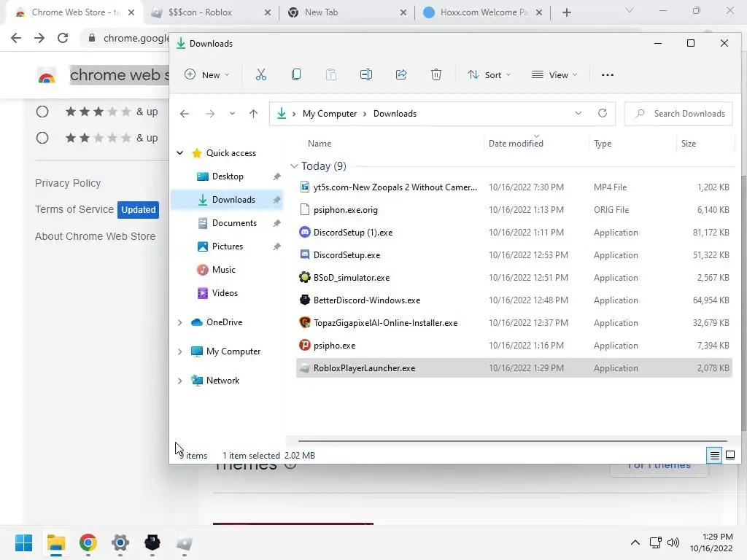747x560 pixels.
Task: Open the See more (three dots) menu
Action: [608, 75]
